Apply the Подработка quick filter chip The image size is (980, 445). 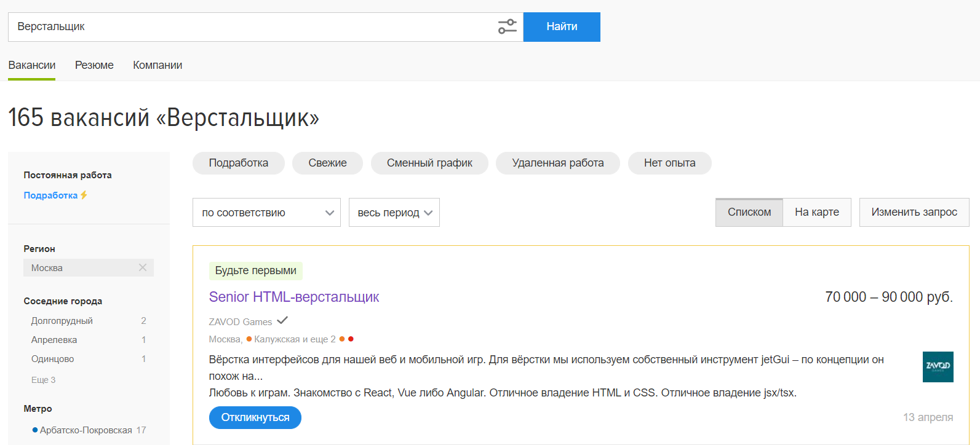pyautogui.click(x=239, y=163)
